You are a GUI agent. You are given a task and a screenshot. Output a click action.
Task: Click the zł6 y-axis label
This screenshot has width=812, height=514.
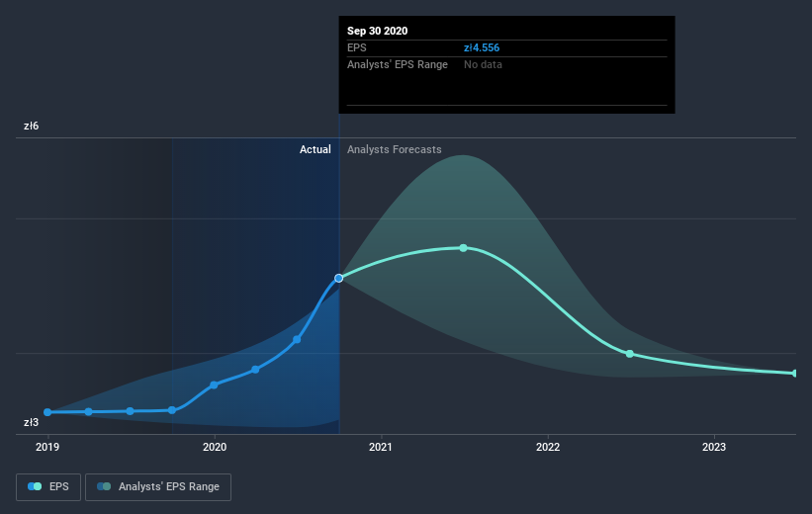pos(33,127)
